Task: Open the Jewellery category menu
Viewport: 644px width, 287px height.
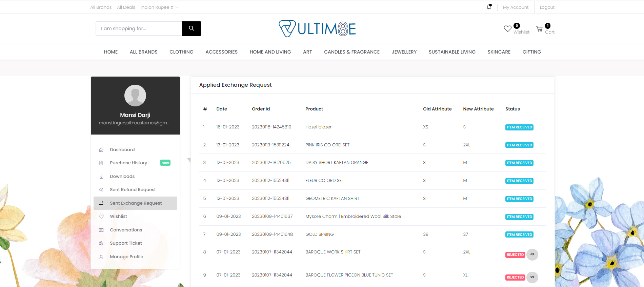Action: click(404, 52)
